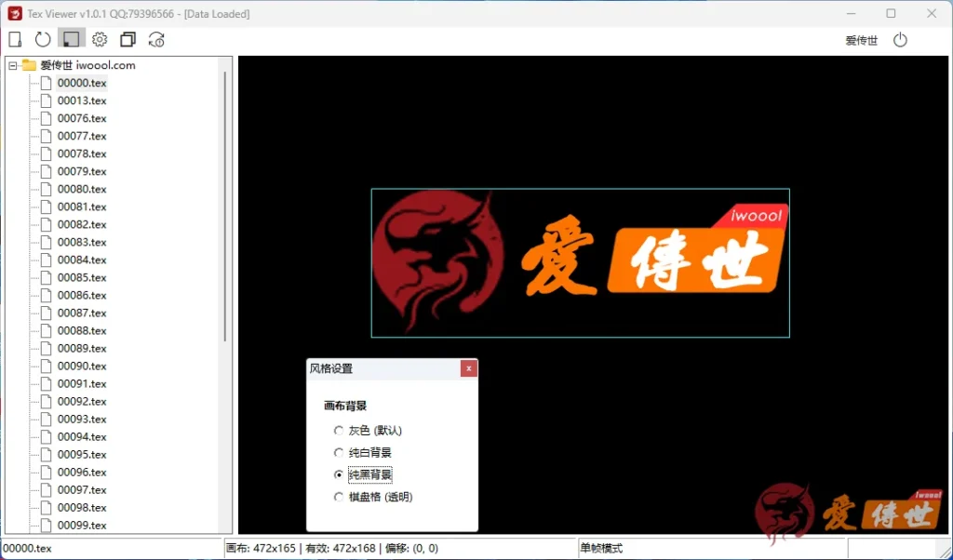Click the 爱传世 link at top right
This screenshot has height=560, width=953.
(x=861, y=41)
